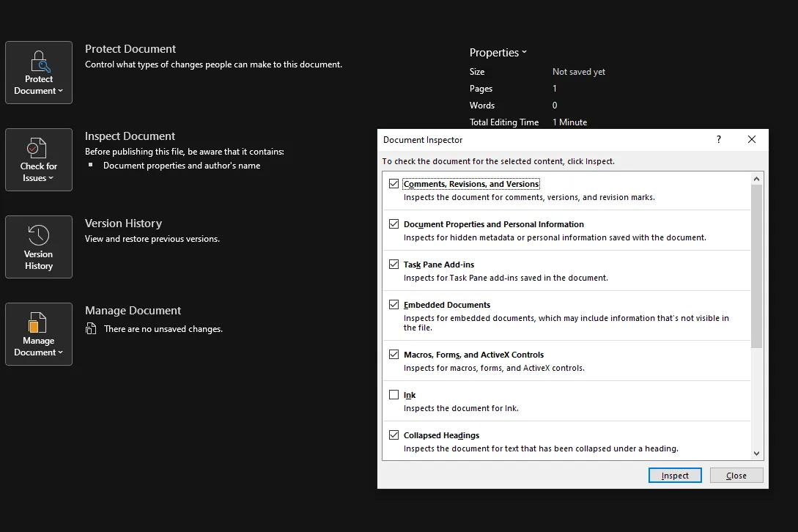Toggle the Task Pane Add-ins checkbox
This screenshot has width=798, height=532.
coord(394,265)
